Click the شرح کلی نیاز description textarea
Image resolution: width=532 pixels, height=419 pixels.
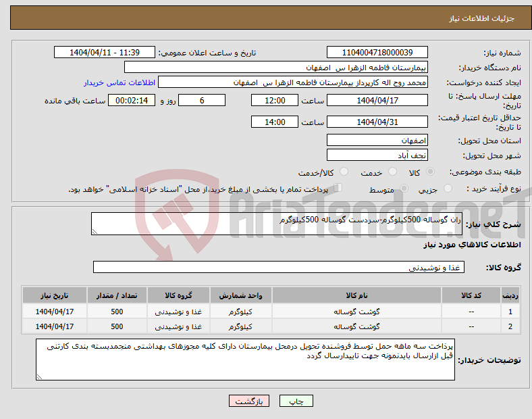click(277, 224)
